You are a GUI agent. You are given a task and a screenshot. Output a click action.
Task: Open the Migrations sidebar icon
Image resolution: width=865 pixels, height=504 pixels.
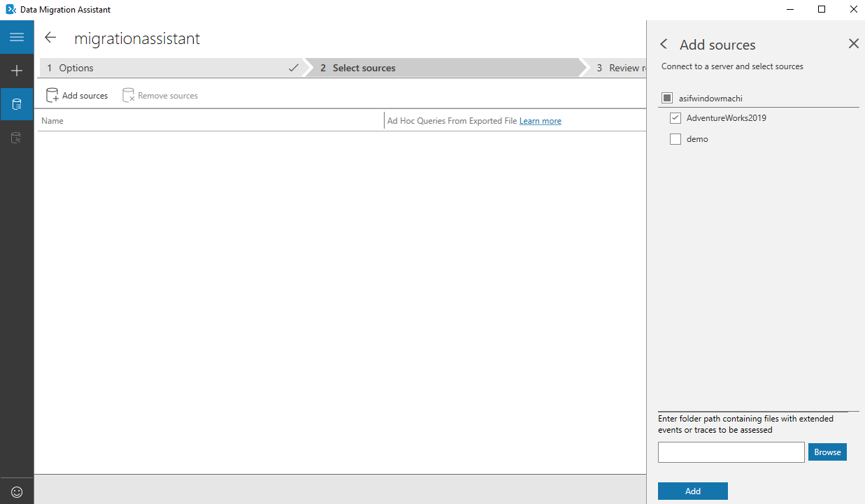pyautogui.click(x=17, y=138)
